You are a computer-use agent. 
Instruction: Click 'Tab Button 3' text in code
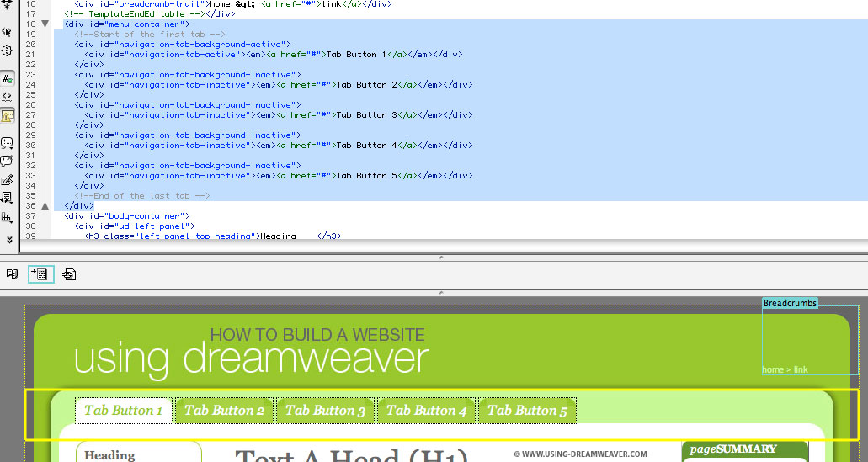coord(366,115)
